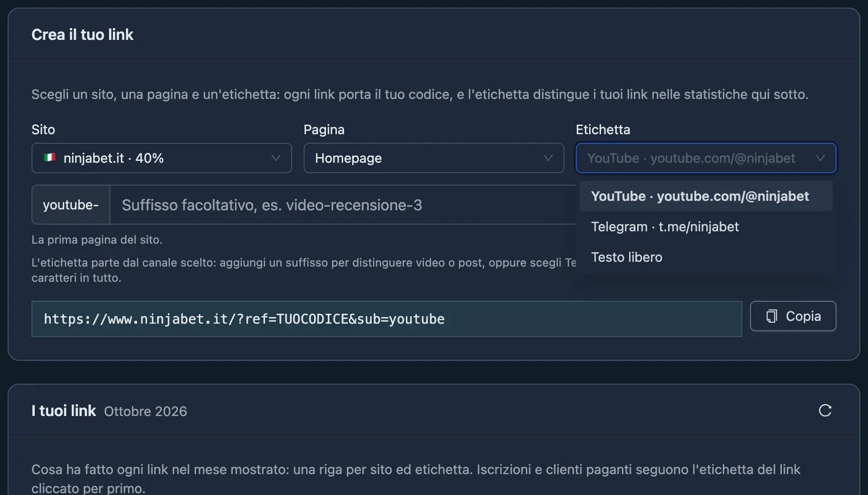Image resolution: width=868 pixels, height=495 pixels.
Task: Select YouTube · youtube.com/@ninjabet option
Action: (x=706, y=196)
